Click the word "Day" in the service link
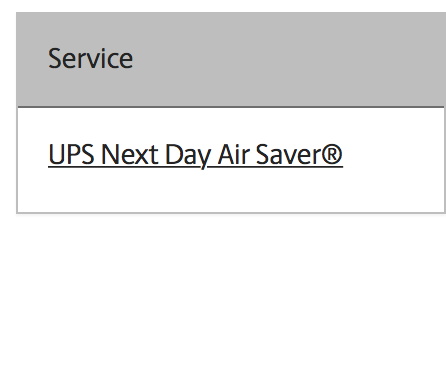The width and height of the screenshot is (446, 376). tap(188, 156)
